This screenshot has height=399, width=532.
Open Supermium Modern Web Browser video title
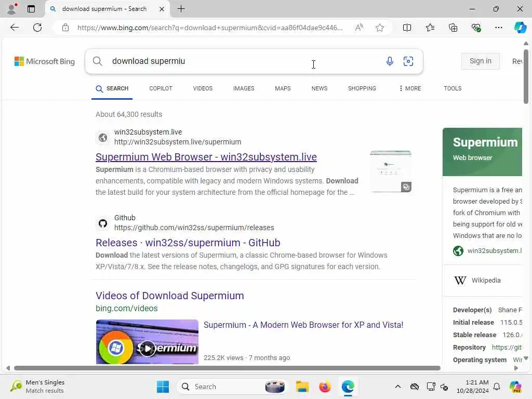click(x=303, y=325)
